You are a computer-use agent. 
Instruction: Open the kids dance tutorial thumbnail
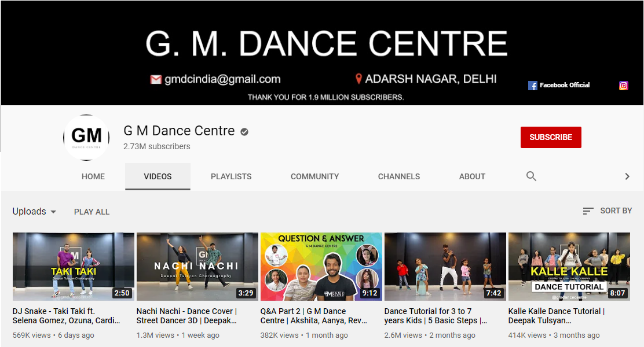[445, 267]
